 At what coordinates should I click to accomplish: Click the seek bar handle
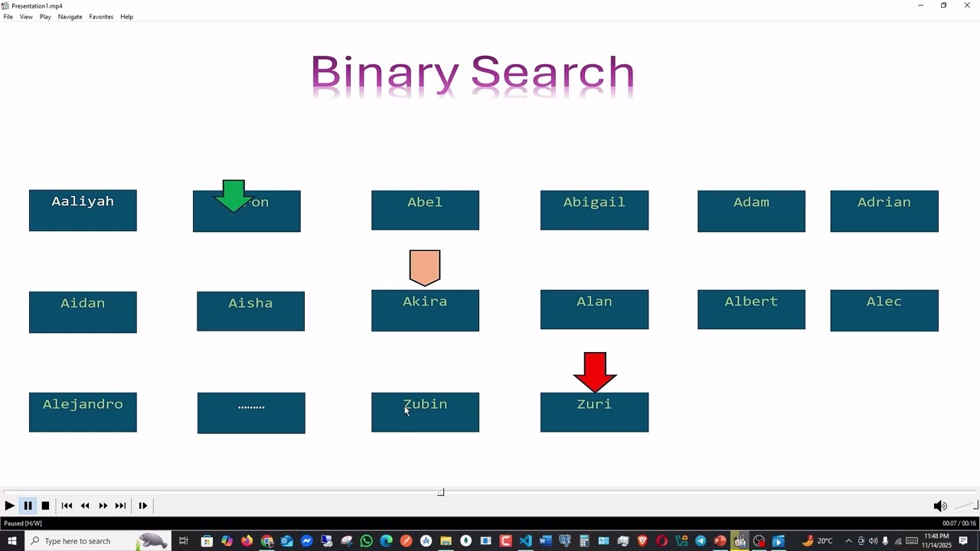click(441, 492)
